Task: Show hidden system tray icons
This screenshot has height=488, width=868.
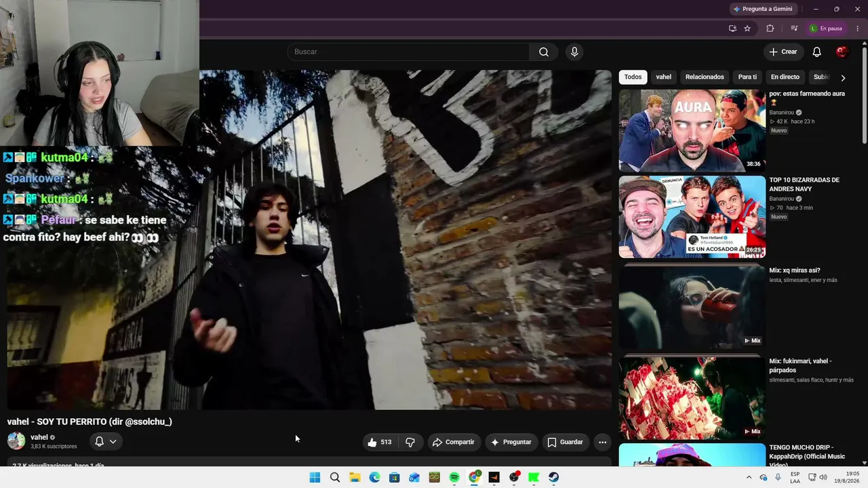Action: tap(749, 477)
